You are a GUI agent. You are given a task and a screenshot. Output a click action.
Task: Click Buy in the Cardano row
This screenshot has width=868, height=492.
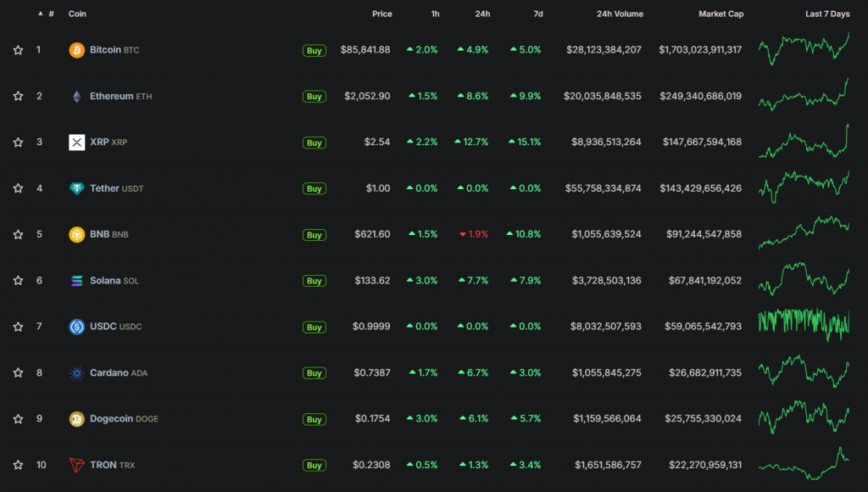point(314,373)
